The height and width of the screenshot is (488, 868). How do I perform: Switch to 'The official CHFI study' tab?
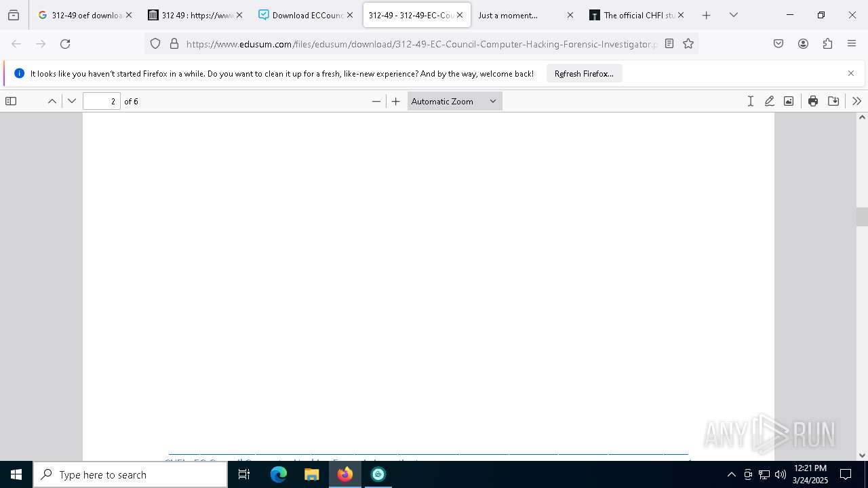coord(636,15)
